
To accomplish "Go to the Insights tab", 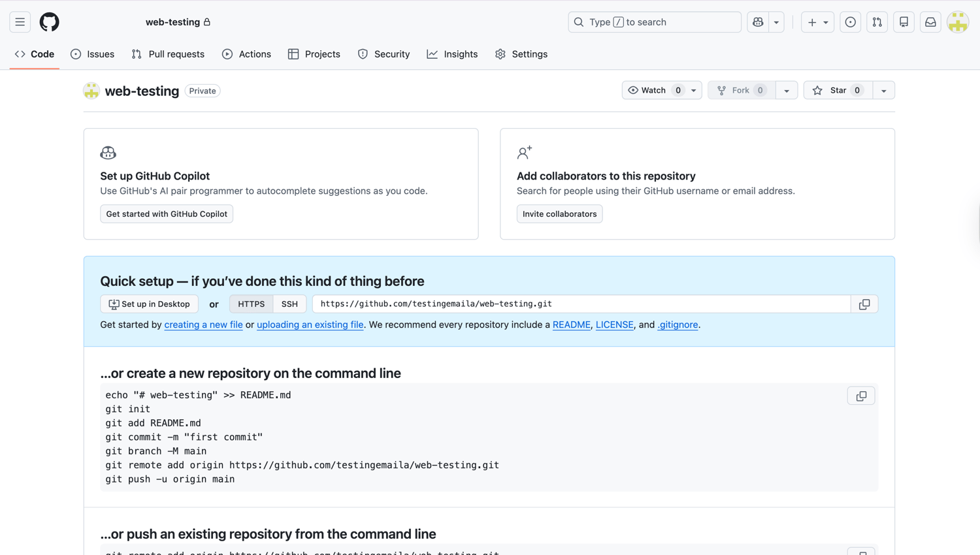I will click(452, 54).
